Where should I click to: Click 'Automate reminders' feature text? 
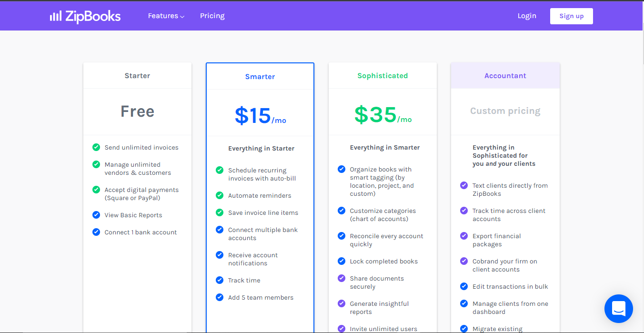[260, 195]
